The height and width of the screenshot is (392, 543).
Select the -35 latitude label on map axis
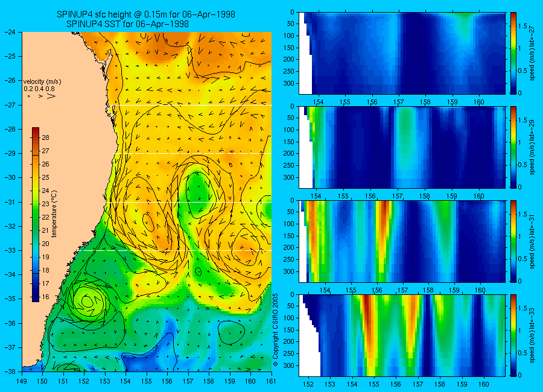[10, 299]
